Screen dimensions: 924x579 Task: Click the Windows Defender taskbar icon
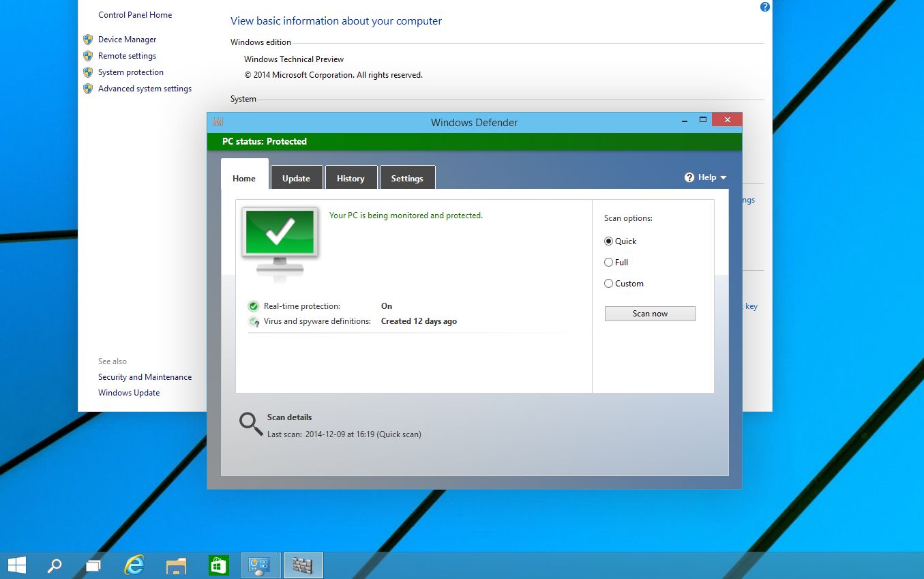302,565
